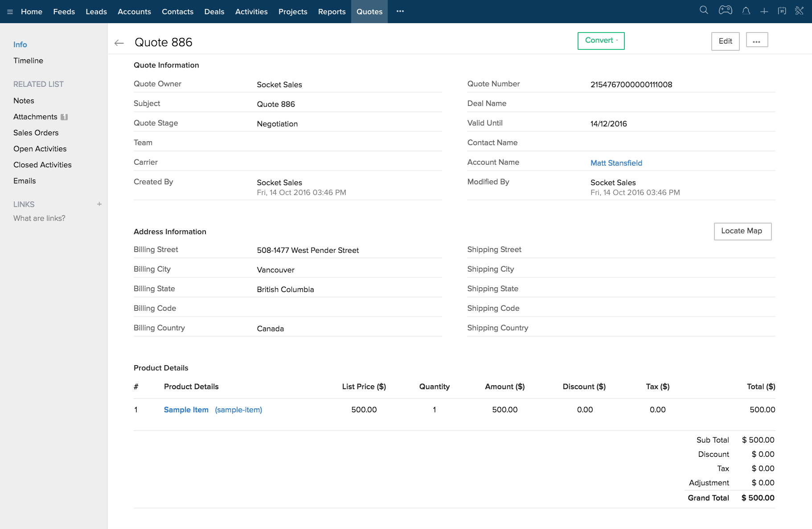Image resolution: width=812 pixels, height=529 pixels.
Task: Click the Amount ($) column header
Action: coord(505,387)
